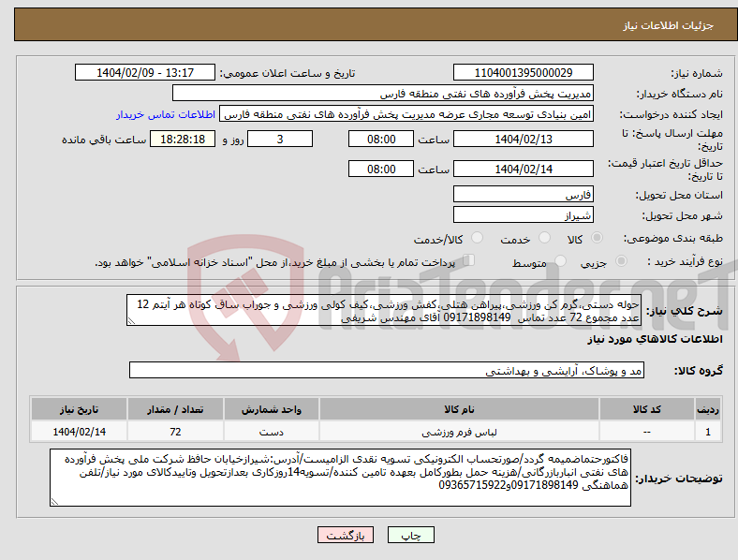Click the buyer organization name field
Screen dimensions: 738x560
pyautogui.click(x=383, y=93)
